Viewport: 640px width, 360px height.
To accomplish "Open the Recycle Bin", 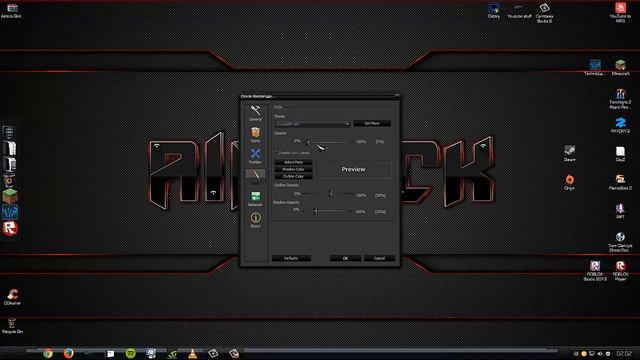I will coord(12,325).
